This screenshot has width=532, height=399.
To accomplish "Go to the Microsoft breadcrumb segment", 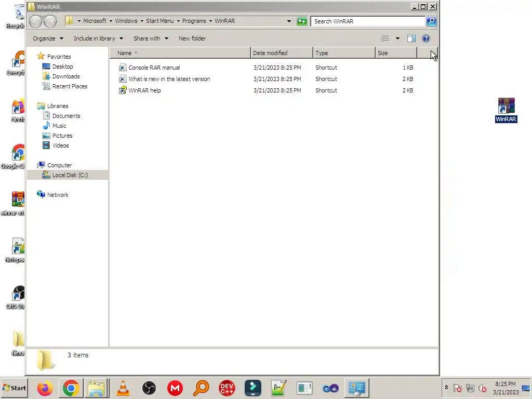I will pyautogui.click(x=95, y=21).
